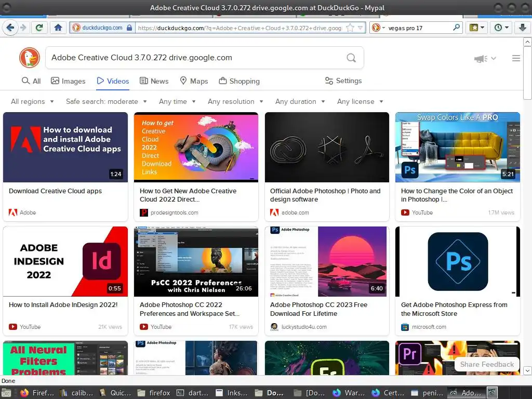Switch to the All results tab
The image size is (532, 399).
coord(31,81)
